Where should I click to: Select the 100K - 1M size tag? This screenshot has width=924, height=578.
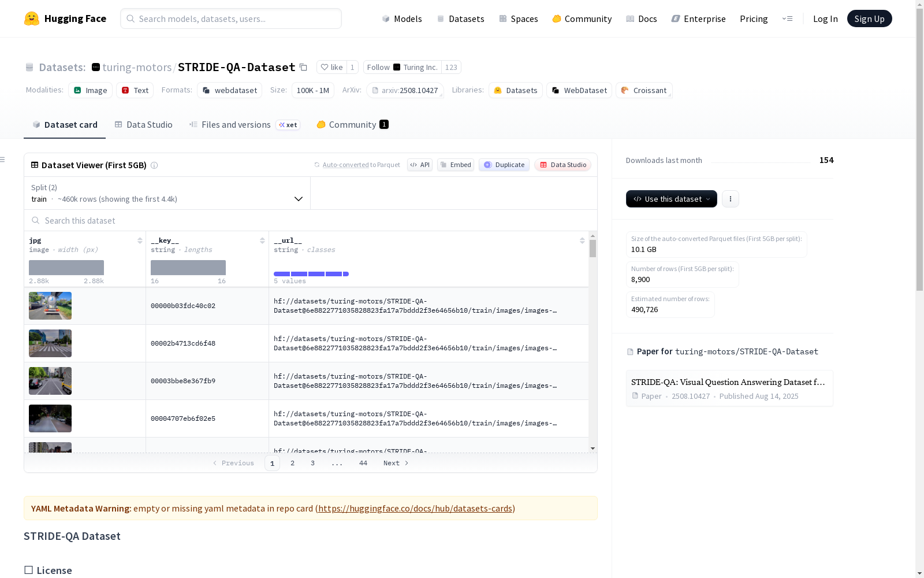point(313,90)
